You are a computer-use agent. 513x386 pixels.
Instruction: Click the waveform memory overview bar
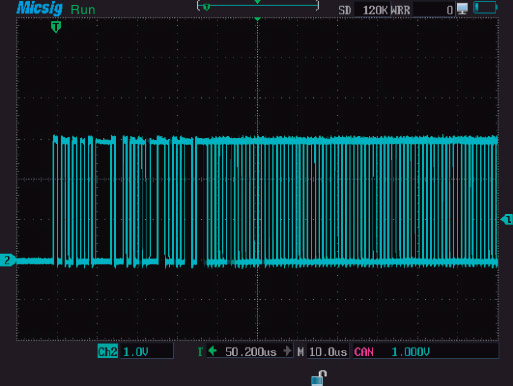[x=258, y=6]
